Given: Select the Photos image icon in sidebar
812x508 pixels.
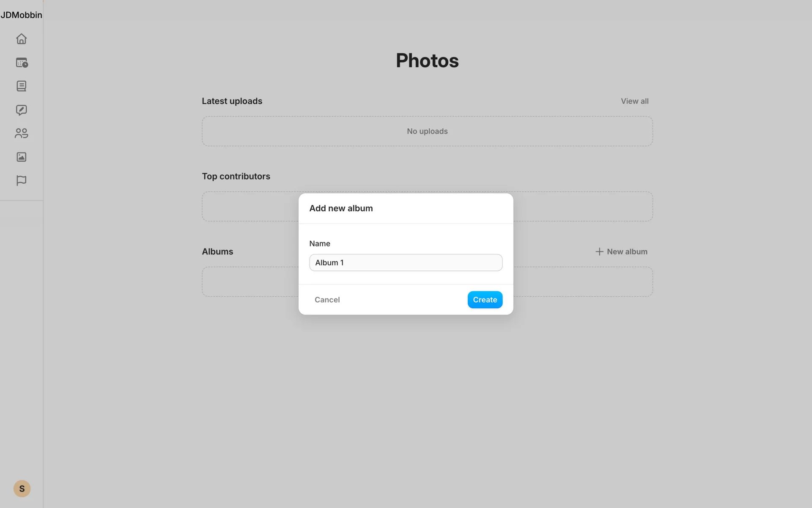Looking at the screenshot, I should tap(21, 157).
